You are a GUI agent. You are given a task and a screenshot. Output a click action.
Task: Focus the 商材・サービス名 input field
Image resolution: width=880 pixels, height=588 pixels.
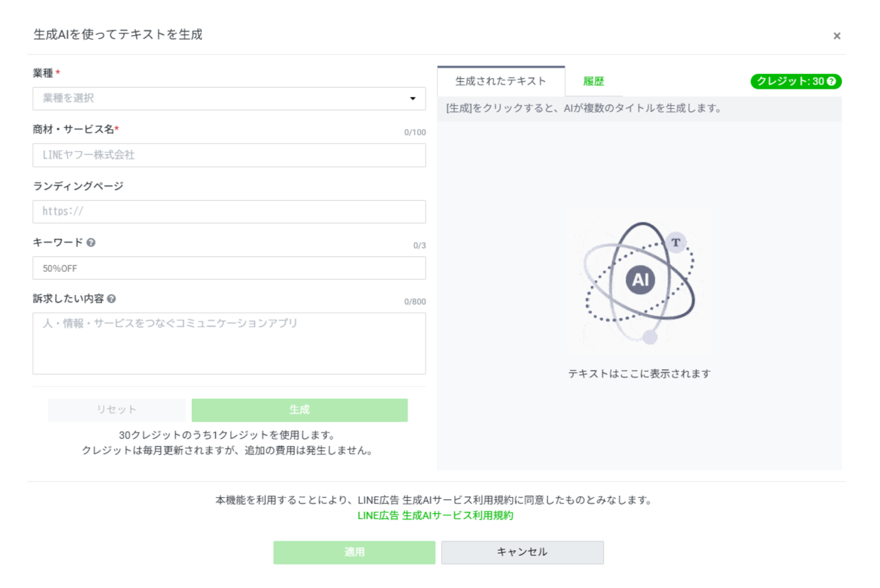pos(229,155)
